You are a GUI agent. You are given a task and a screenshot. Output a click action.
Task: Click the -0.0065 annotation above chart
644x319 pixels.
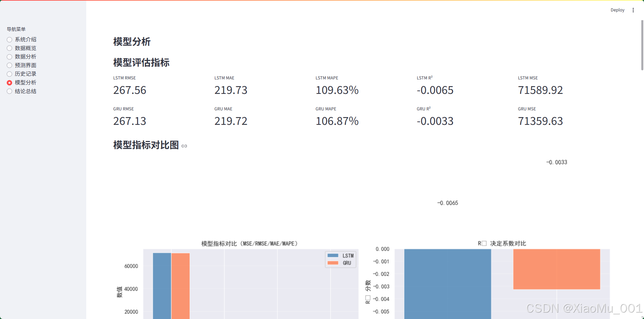pos(448,203)
